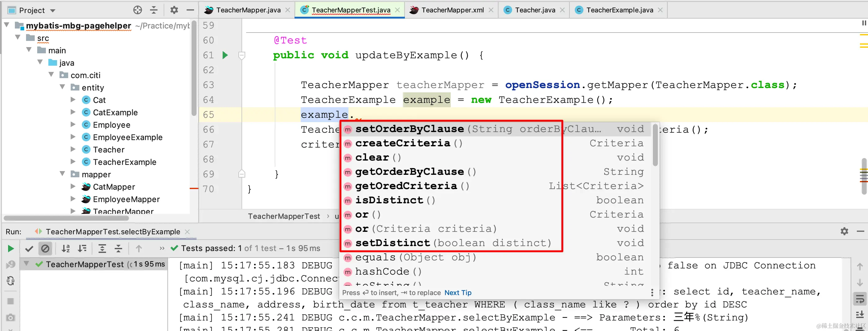This screenshot has height=331, width=868.
Task: Switch to TeacherMapper.java tab
Action: (x=248, y=10)
